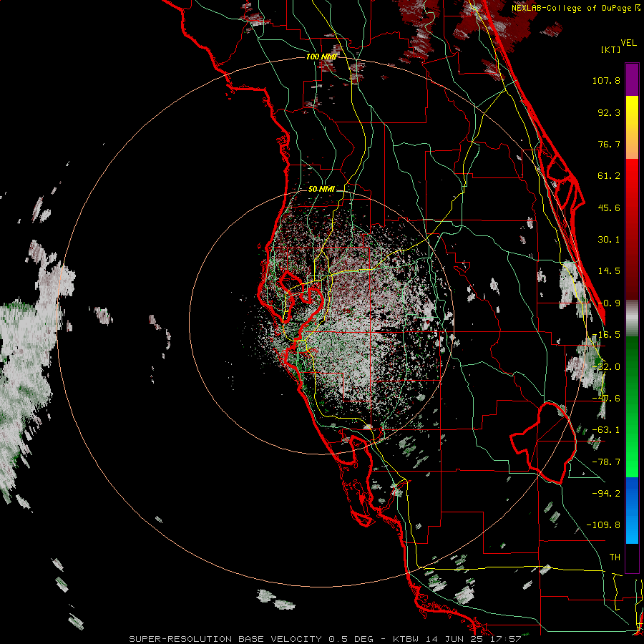
Task: Pick the blue segment of velocity color bar
Action: coord(632,510)
